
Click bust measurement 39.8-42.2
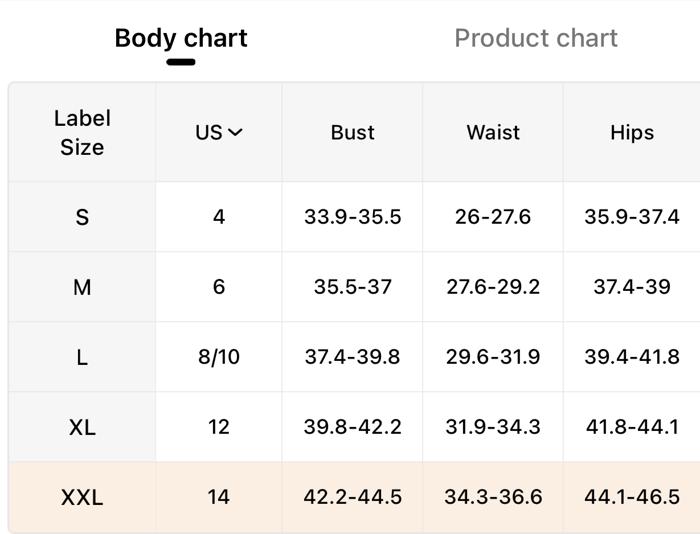tap(353, 427)
